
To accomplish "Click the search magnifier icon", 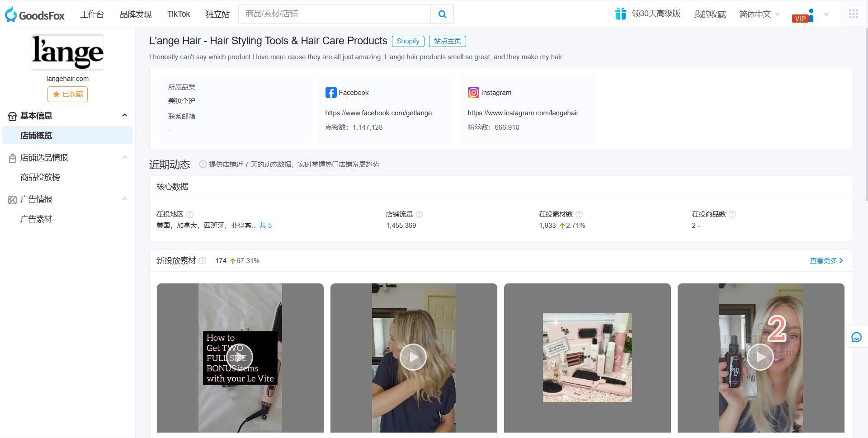I will pyautogui.click(x=442, y=14).
